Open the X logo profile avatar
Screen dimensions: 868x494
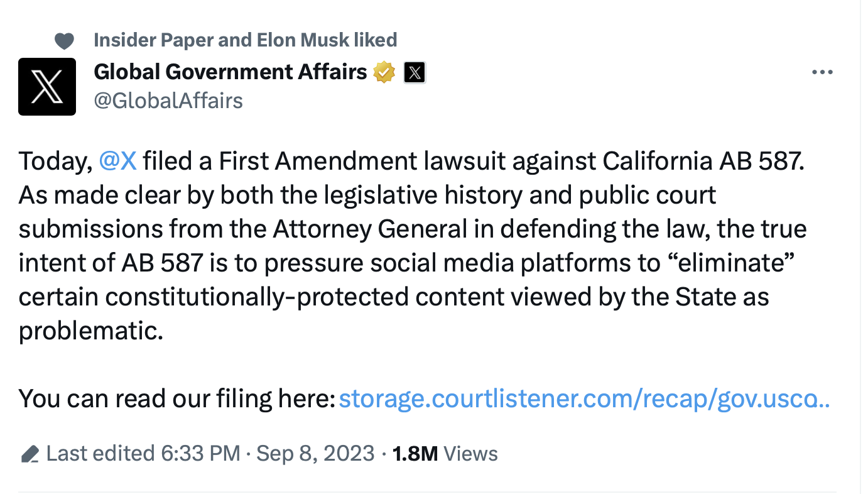pyautogui.click(x=47, y=87)
